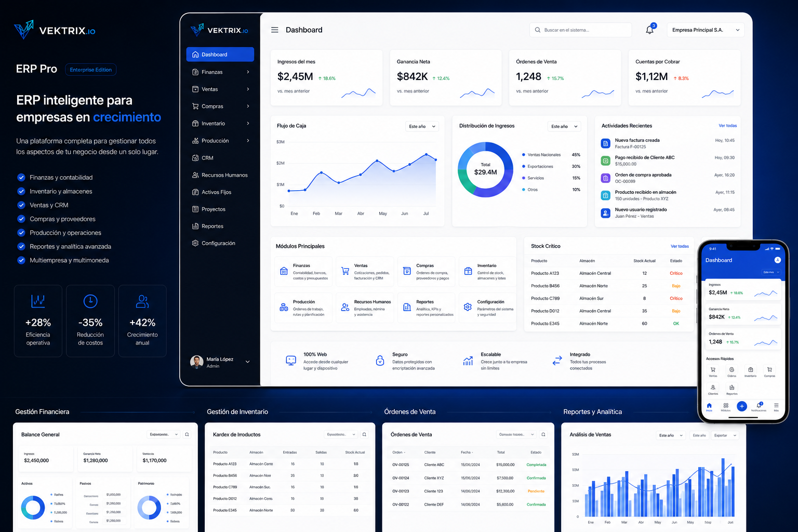The width and height of the screenshot is (798, 532).
Task: Open Recursos Humanos in the sidebar
Action: point(220,175)
